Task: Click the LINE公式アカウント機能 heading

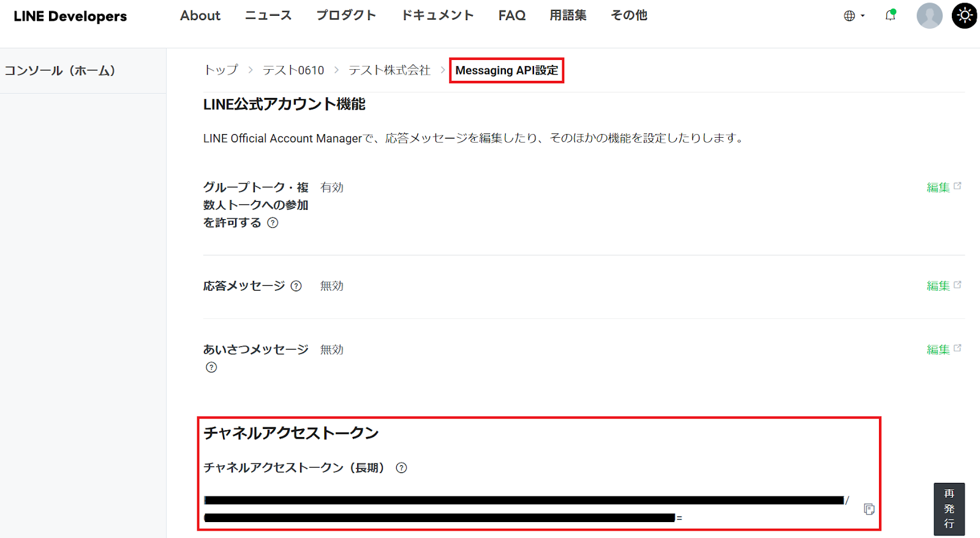Action: pyautogui.click(x=284, y=105)
